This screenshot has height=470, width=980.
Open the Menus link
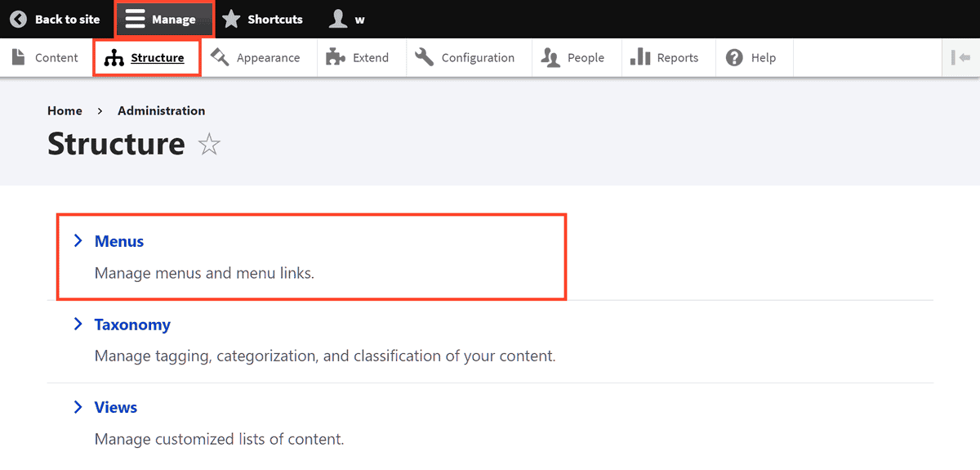(119, 241)
